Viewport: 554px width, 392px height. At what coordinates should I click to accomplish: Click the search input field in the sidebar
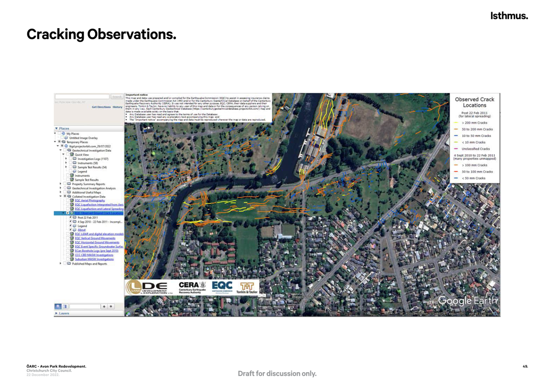click(82, 96)
